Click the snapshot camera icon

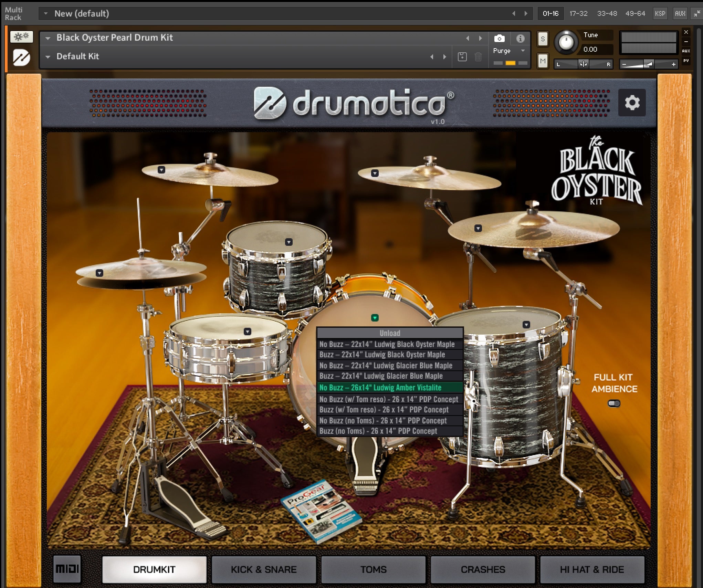point(499,39)
